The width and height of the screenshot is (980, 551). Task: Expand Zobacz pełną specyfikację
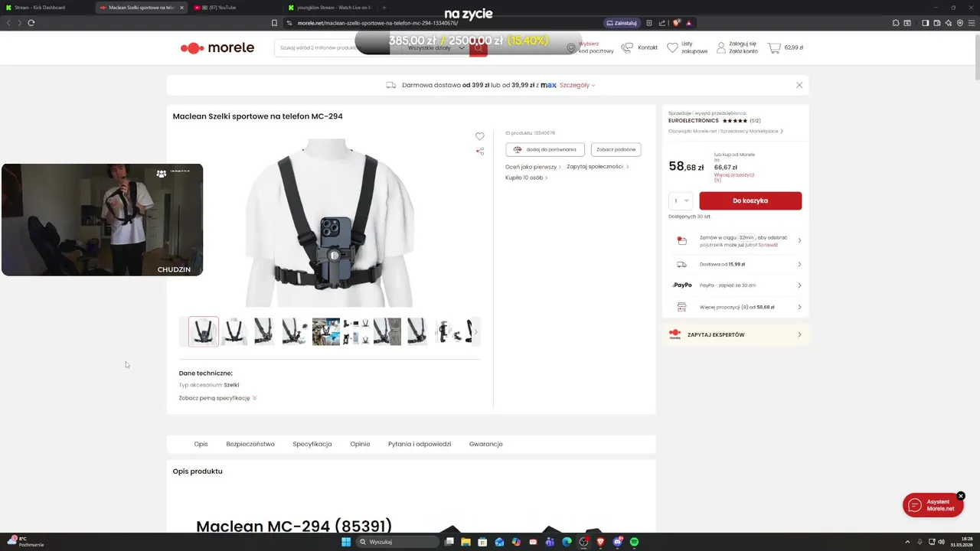[x=217, y=398]
